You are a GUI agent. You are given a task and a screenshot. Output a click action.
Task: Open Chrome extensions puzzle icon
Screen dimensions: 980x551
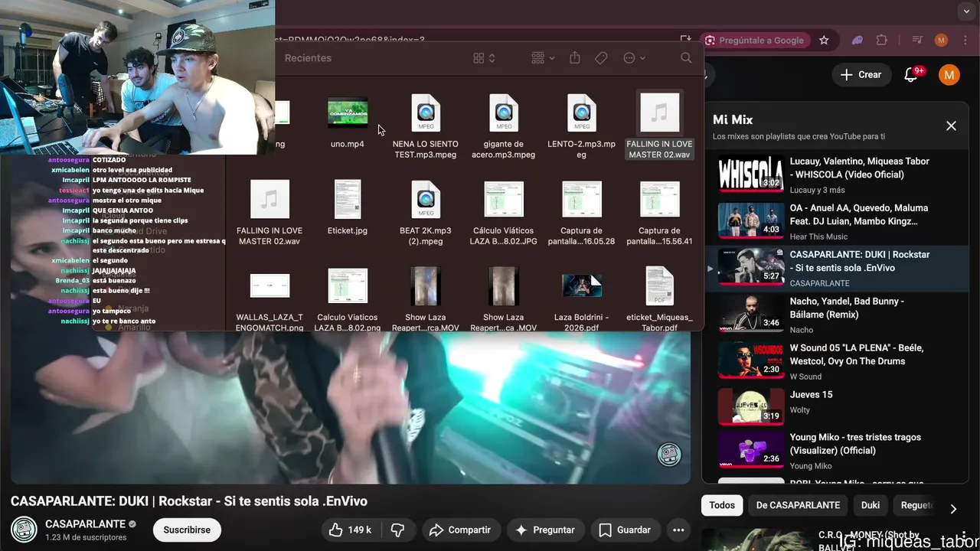[882, 40]
